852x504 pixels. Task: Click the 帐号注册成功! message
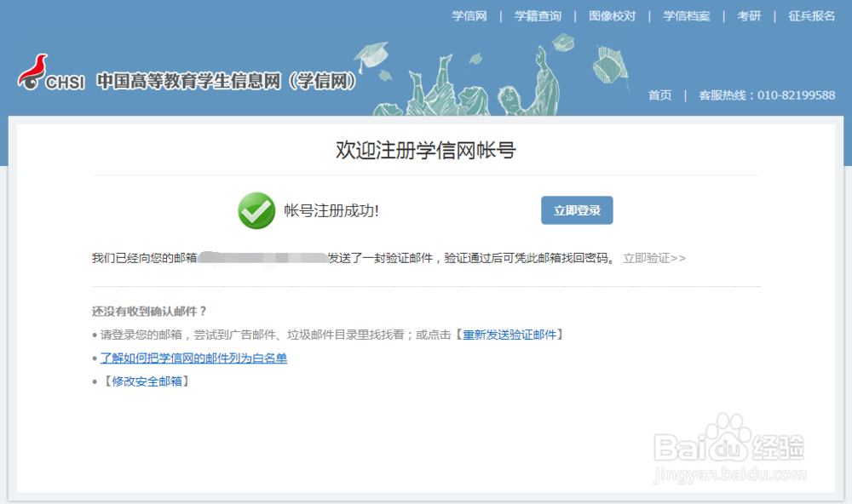click(x=331, y=211)
